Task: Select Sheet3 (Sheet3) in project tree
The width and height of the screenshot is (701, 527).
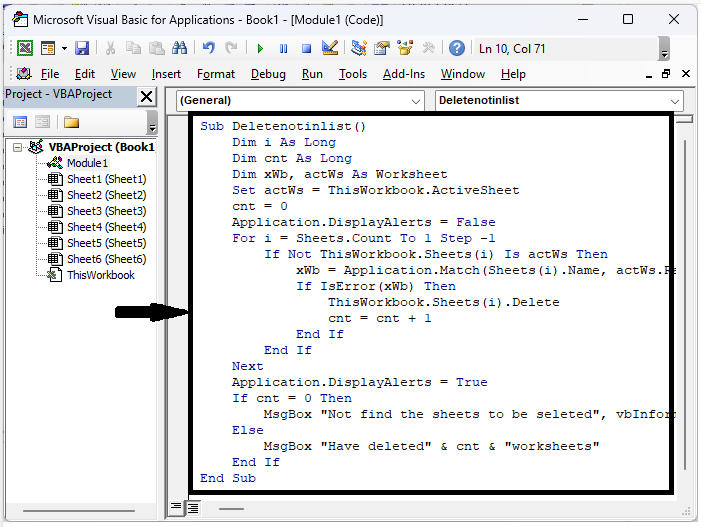Action: point(106,211)
